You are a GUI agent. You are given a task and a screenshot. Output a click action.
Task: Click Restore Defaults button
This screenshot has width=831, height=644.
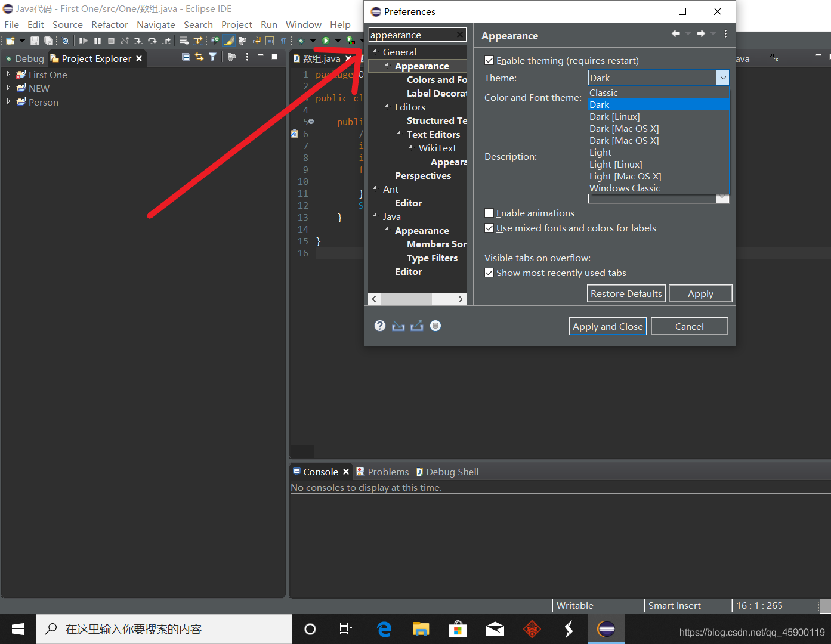[x=626, y=293]
